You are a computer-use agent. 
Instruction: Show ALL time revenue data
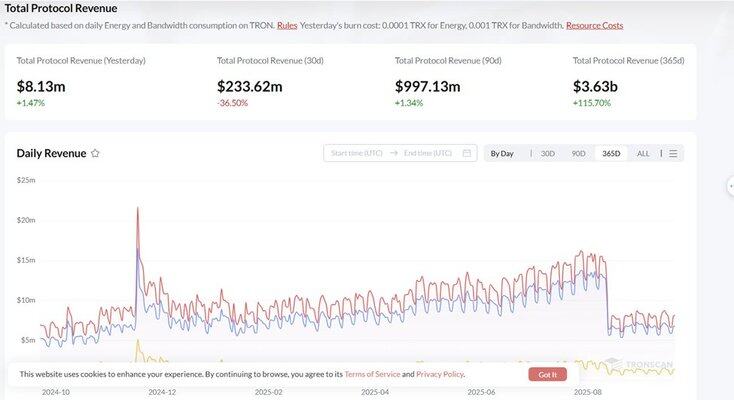tap(643, 153)
